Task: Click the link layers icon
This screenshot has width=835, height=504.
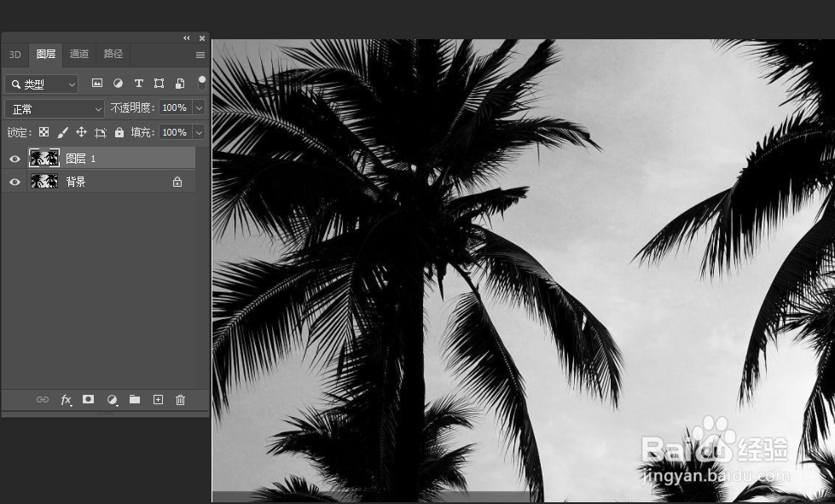Action: [42, 400]
